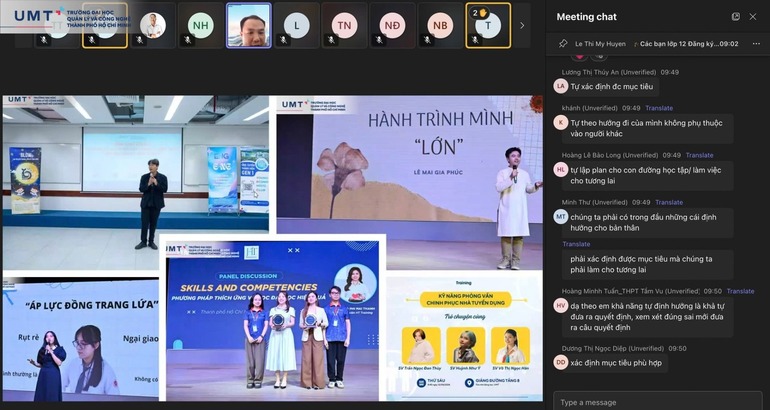
Task: Click the pin icon beside Le Thi My Huyen
Action: click(564, 44)
